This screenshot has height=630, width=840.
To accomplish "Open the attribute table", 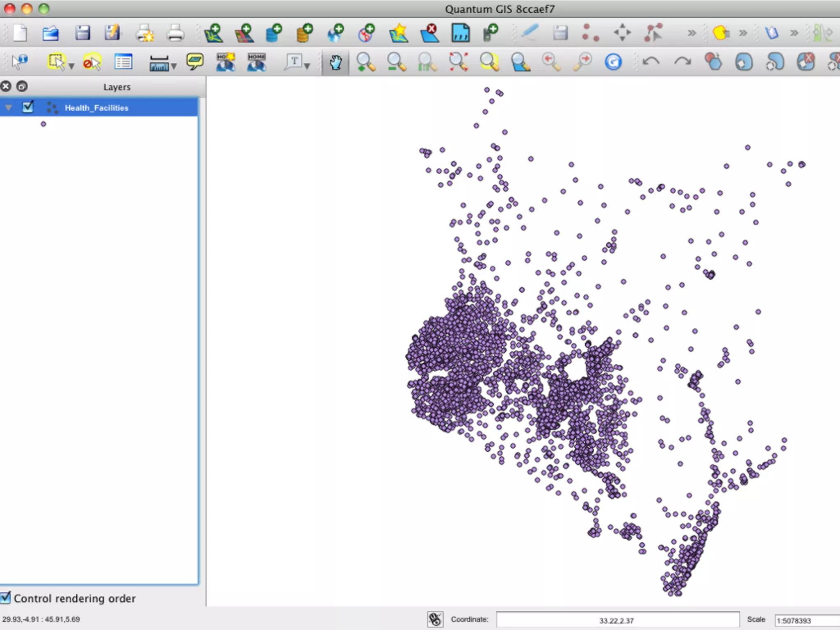I will [123, 62].
